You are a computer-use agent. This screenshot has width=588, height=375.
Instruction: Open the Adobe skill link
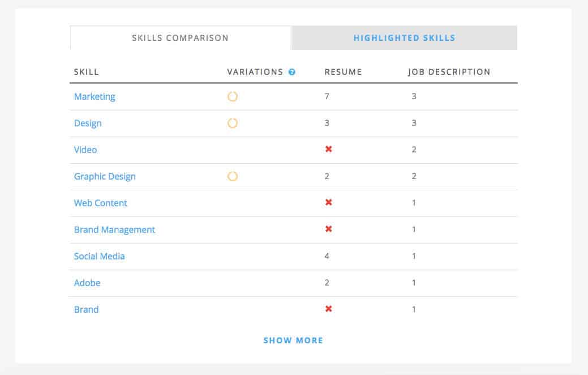coord(87,283)
